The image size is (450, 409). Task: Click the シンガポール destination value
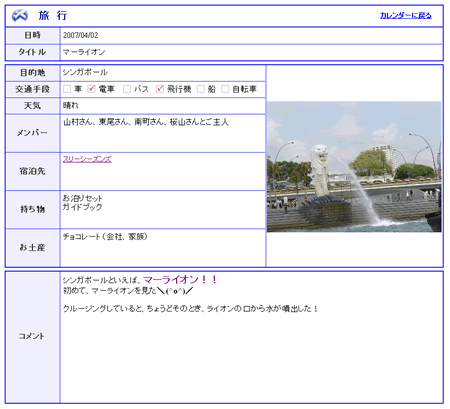click(85, 72)
